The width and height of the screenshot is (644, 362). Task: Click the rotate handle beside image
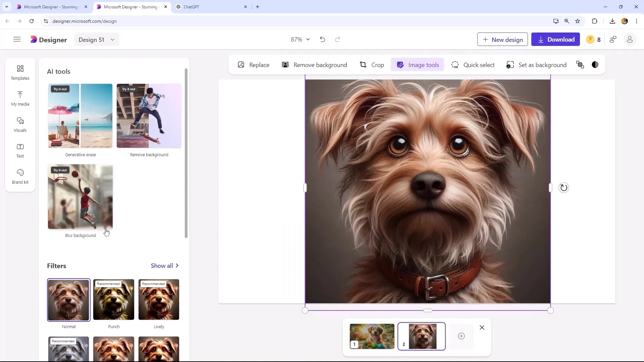564,188
